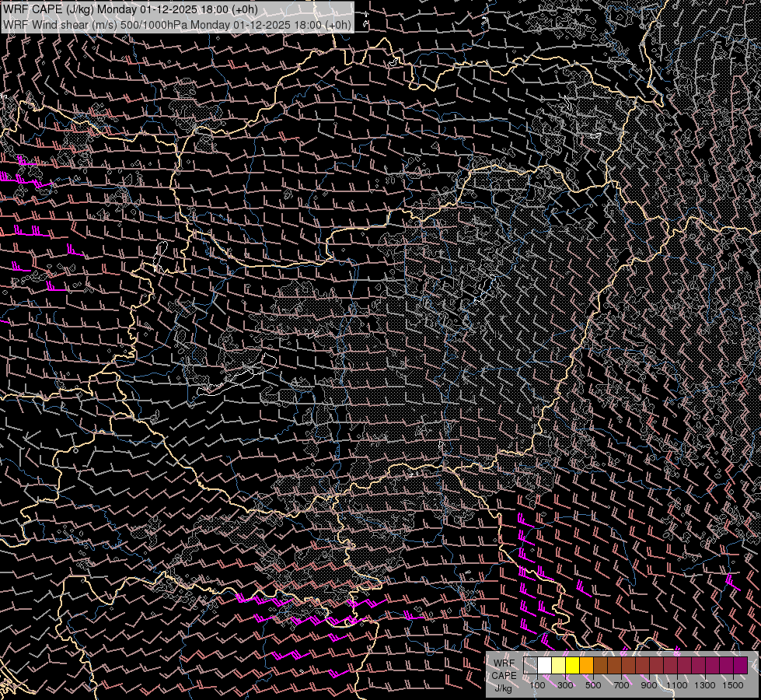
Task: Click the legend value 700
Action: tap(621, 685)
